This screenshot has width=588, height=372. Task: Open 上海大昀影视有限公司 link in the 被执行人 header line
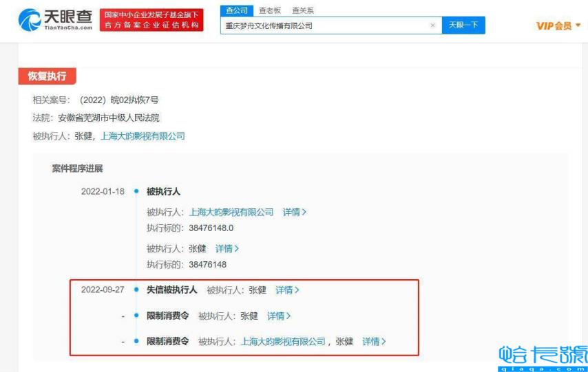point(143,136)
